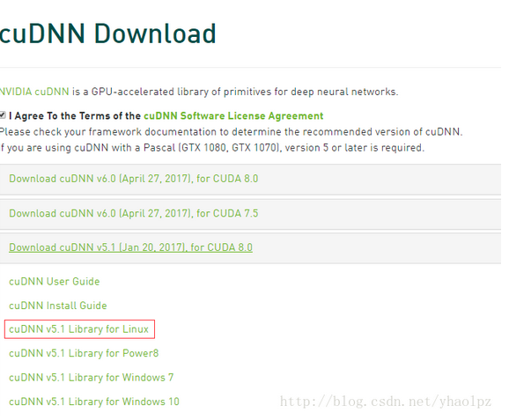Viewport: 509px width, 420px height.
Task: Click the framework documentation recommendation text
Action: coord(231,132)
